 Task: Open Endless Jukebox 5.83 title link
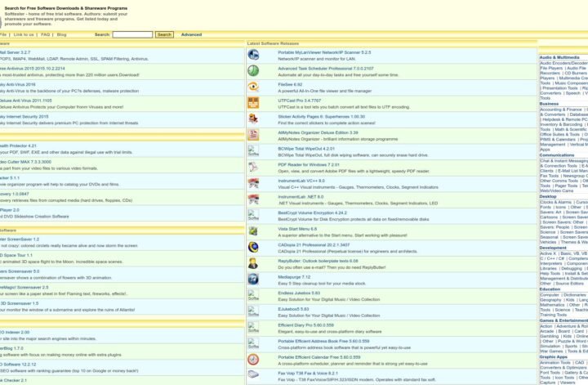pos(299,293)
